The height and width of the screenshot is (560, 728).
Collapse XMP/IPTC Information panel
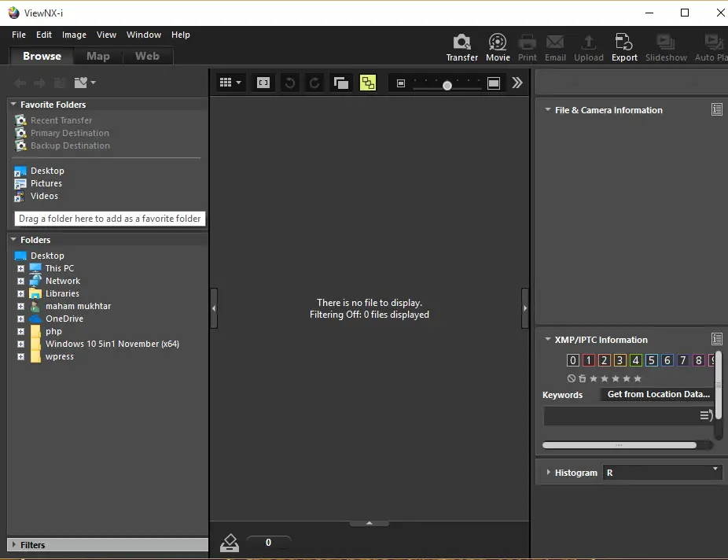point(548,340)
